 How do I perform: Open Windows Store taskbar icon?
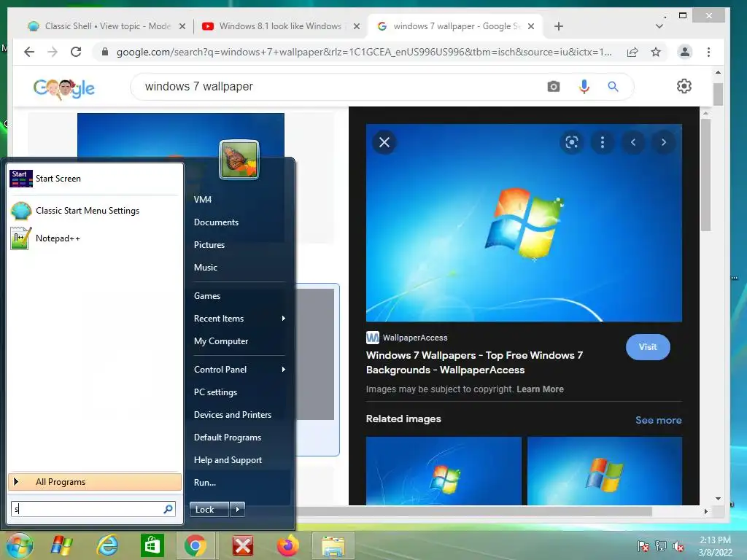(152, 545)
